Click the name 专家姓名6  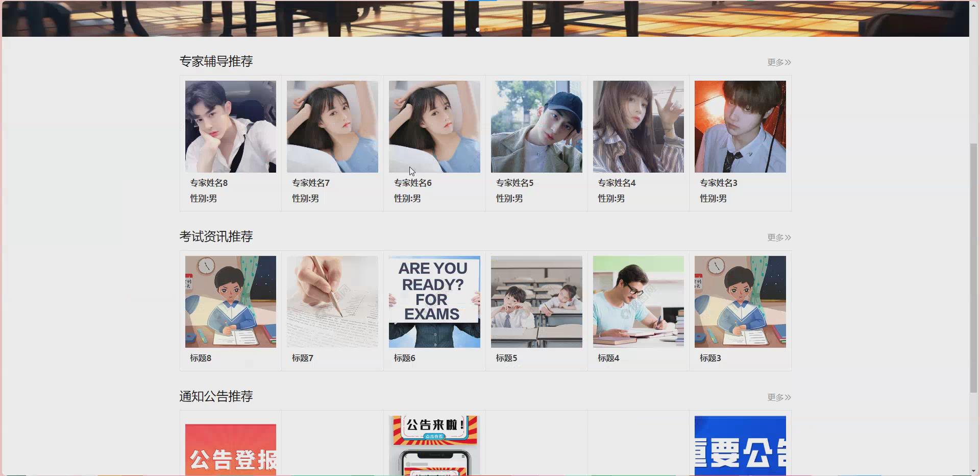(413, 183)
